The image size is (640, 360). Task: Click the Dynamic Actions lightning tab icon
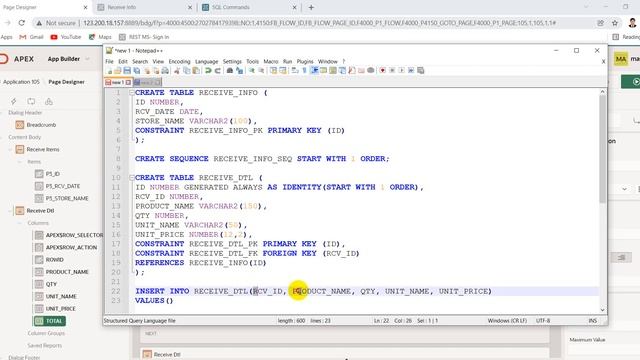13,101
